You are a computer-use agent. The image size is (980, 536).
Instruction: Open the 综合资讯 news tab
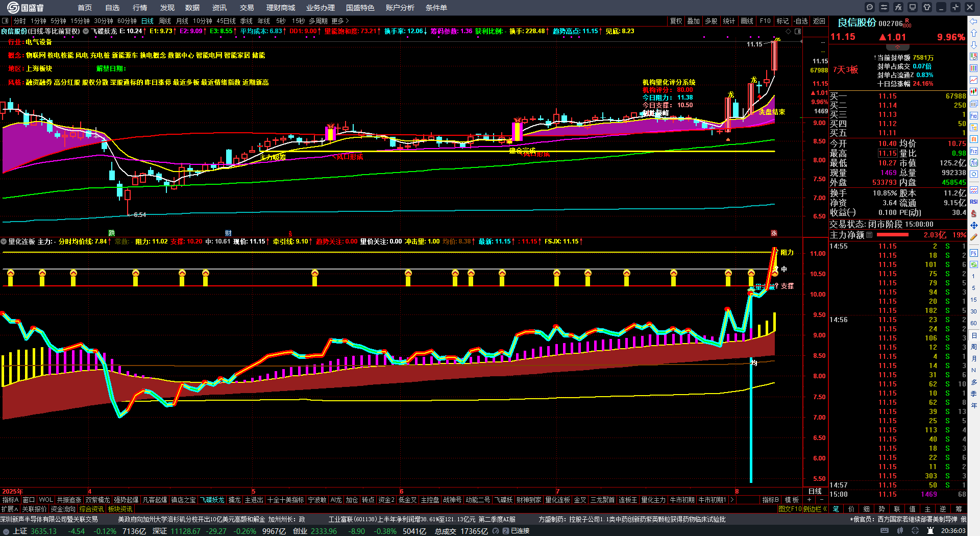click(91, 509)
